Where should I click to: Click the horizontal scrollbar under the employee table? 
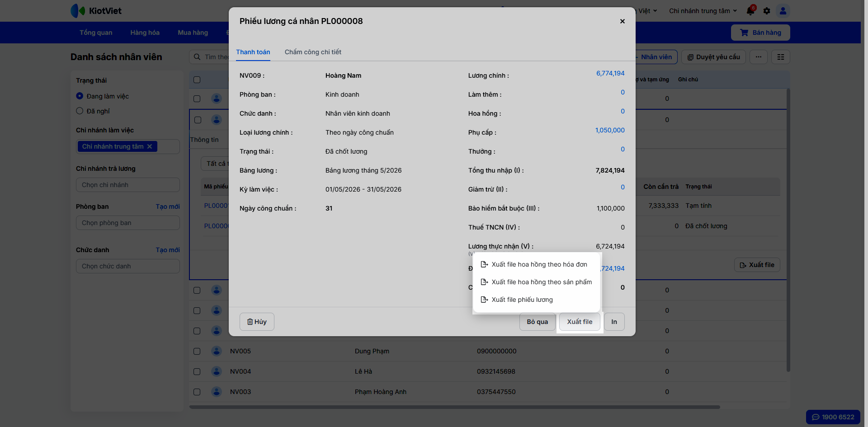point(454,407)
